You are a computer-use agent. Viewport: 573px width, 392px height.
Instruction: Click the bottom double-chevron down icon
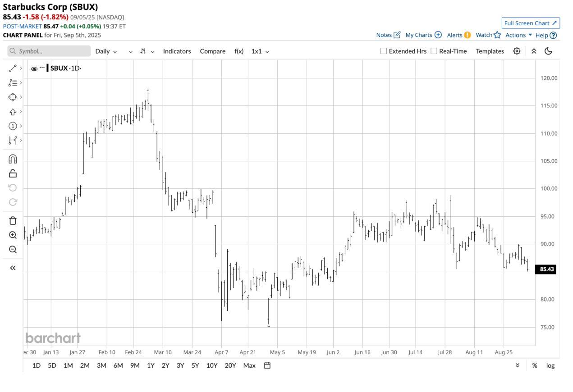[518, 365]
